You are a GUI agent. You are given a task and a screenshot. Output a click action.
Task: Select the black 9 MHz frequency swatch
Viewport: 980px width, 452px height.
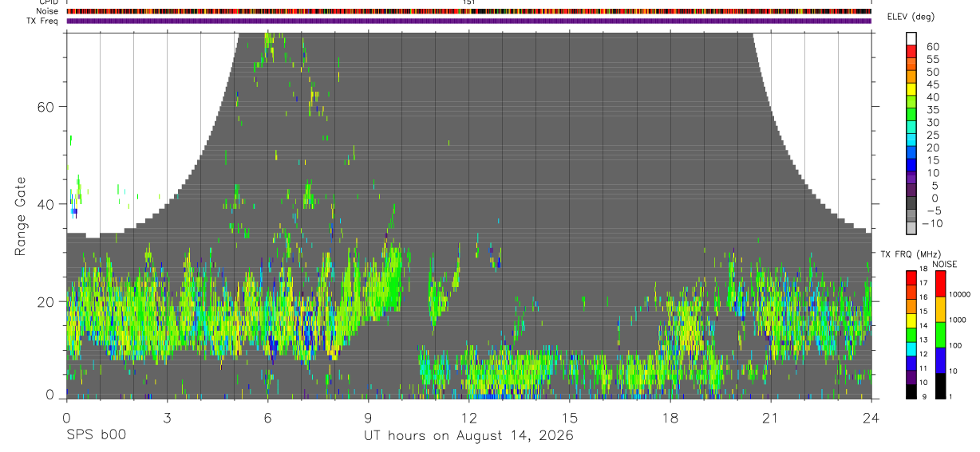coord(911,391)
